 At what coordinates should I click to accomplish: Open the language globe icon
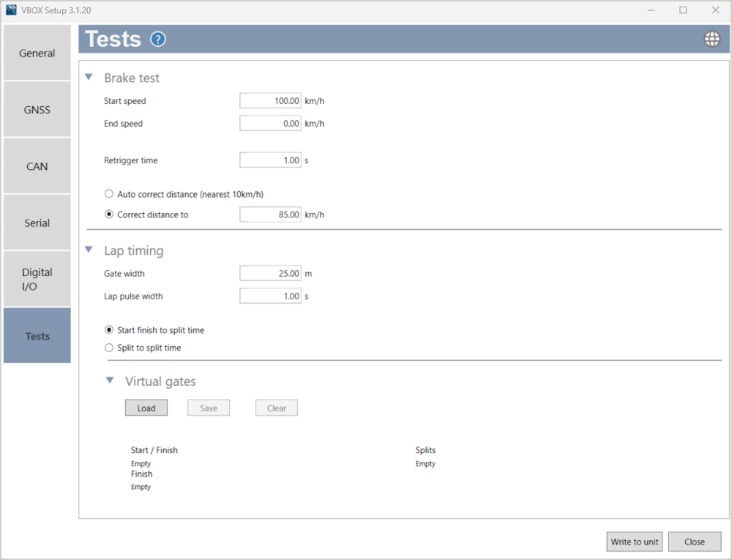click(x=712, y=40)
